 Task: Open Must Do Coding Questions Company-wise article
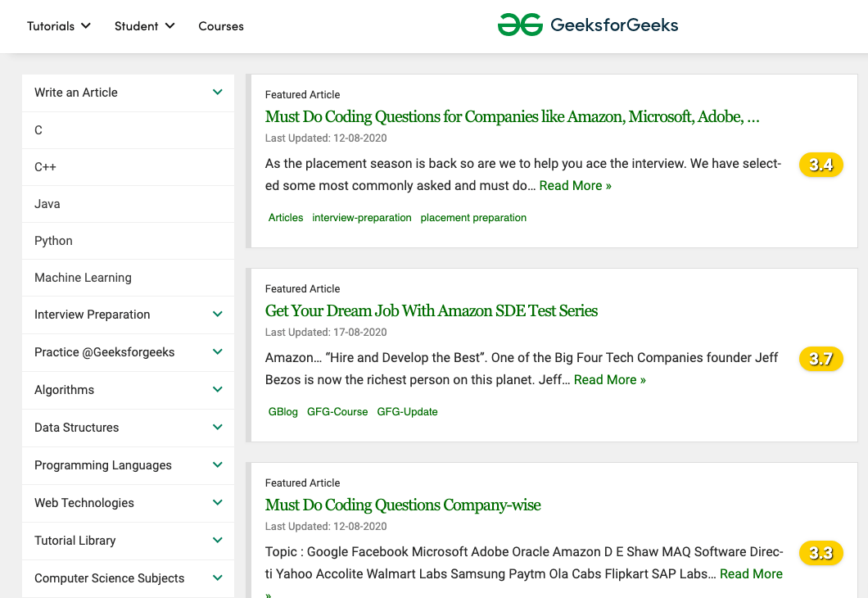[403, 505]
